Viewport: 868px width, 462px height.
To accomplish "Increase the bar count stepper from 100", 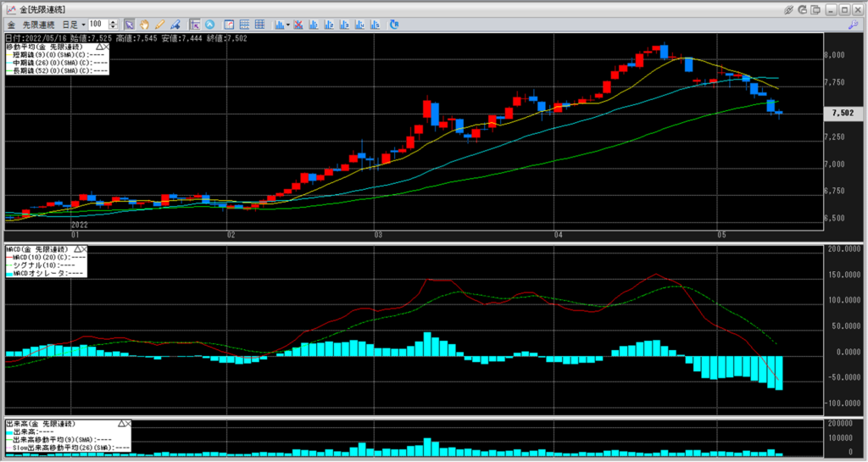I will click(113, 22).
